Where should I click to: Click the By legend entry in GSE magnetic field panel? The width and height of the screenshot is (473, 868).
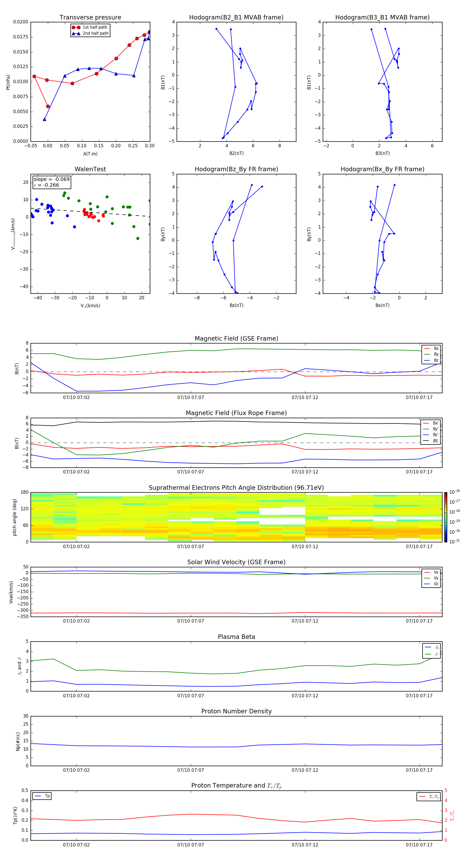point(431,354)
